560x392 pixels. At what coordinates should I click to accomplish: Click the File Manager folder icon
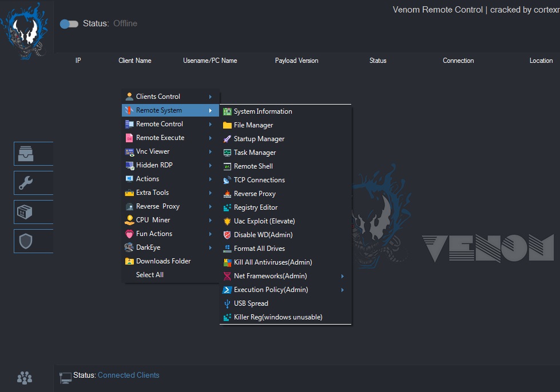tap(227, 125)
